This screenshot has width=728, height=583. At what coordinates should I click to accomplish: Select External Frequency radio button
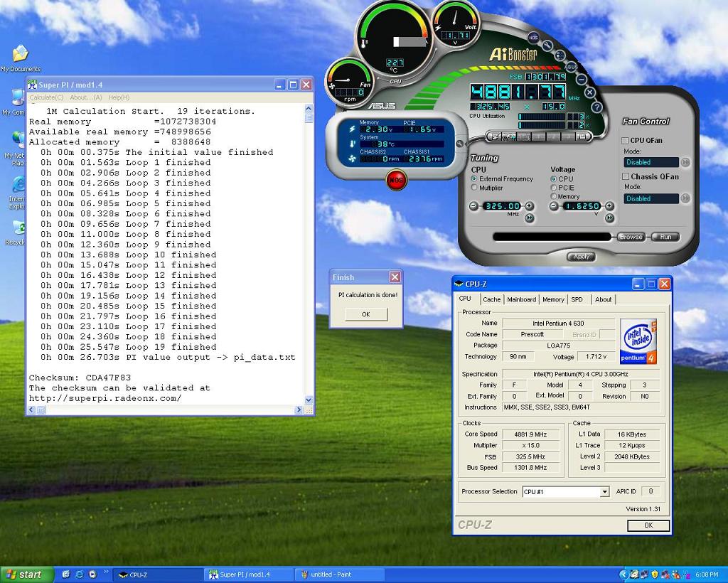pos(474,178)
